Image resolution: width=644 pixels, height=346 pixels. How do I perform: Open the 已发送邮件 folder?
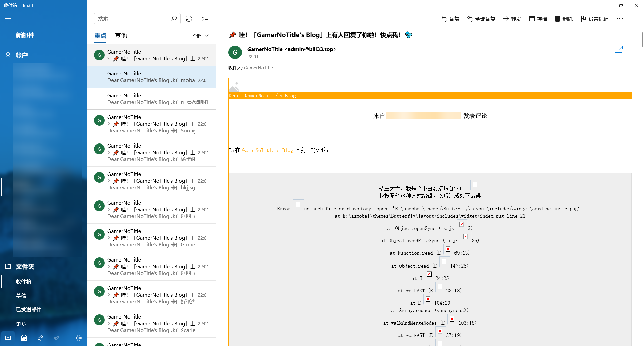tap(29, 309)
